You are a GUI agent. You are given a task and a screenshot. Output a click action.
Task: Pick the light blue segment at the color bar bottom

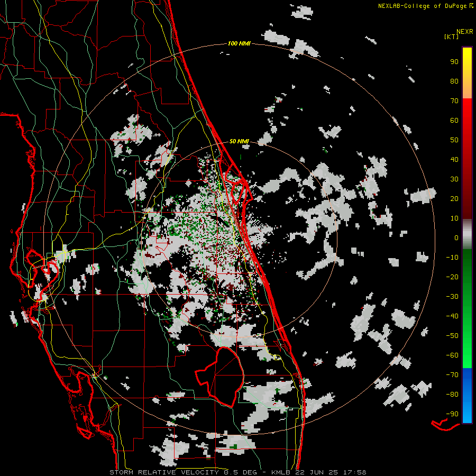467,413
